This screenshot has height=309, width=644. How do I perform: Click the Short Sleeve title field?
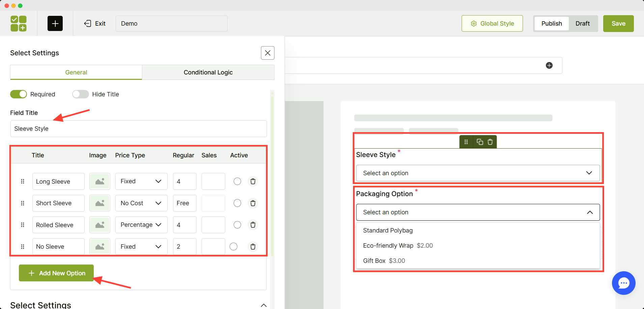click(x=58, y=203)
